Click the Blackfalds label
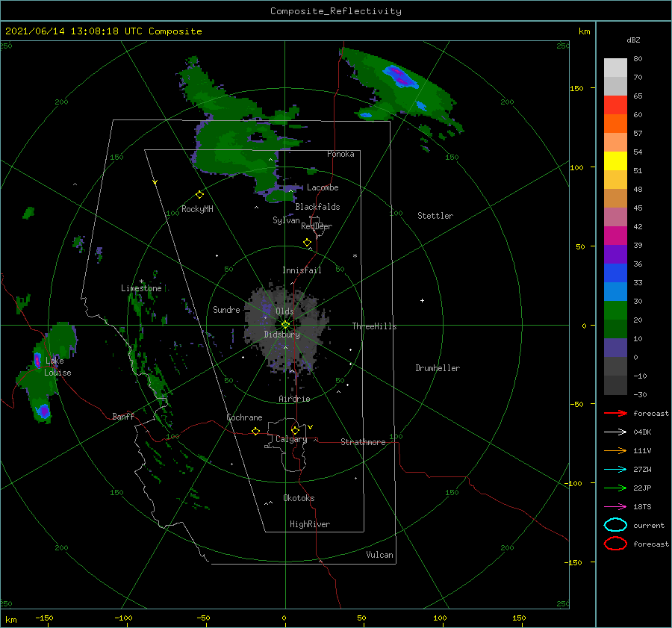The width and height of the screenshot is (672, 628). coord(317,207)
